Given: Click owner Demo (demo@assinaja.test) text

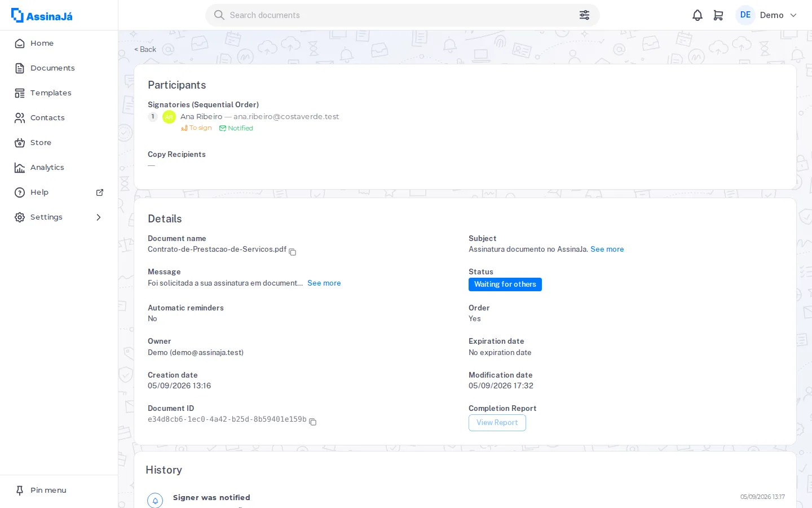Looking at the screenshot, I should 196,352.
